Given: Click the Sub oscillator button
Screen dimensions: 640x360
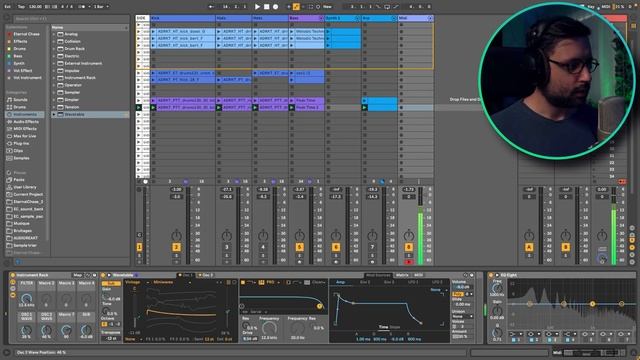Looking at the screenshot, I should (111, 283).
